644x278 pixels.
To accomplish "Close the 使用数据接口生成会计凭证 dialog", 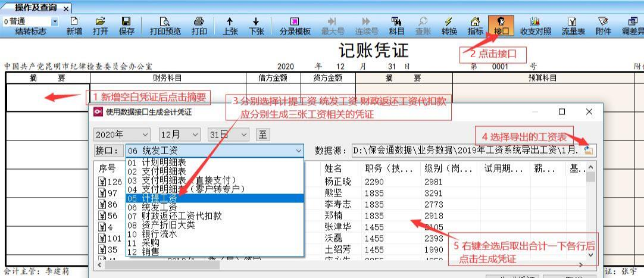I will pos(589,112).
